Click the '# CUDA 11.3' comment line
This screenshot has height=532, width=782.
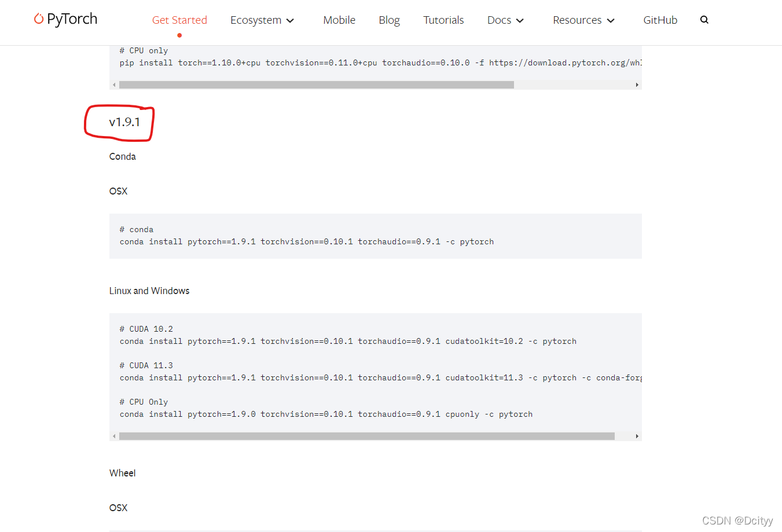pos(146,365)
